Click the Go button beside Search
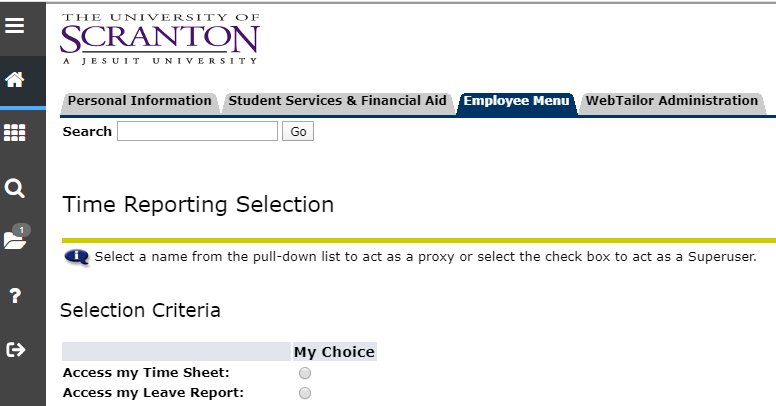The image size is (776, 406). point(298,132)
